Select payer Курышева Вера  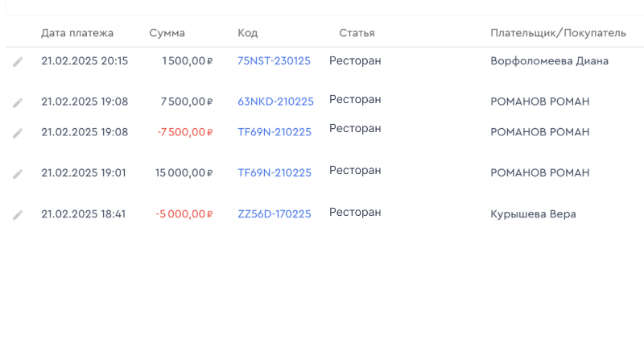pos(533,214)
